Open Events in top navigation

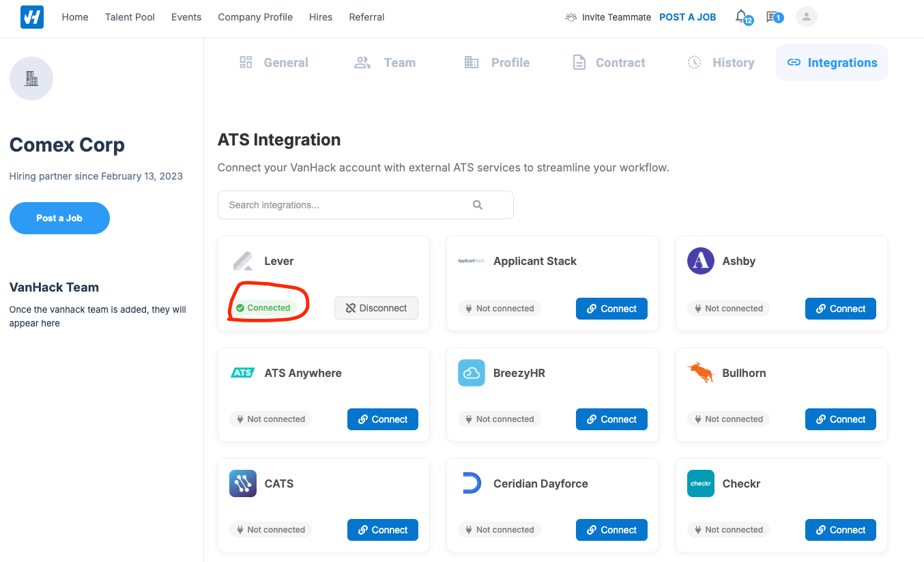[186, 17]
